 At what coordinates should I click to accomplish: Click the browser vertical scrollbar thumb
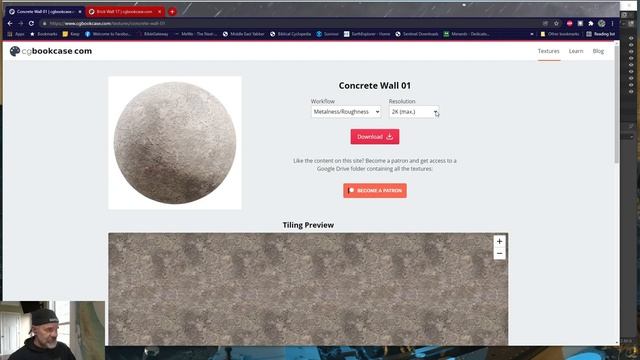616,104
